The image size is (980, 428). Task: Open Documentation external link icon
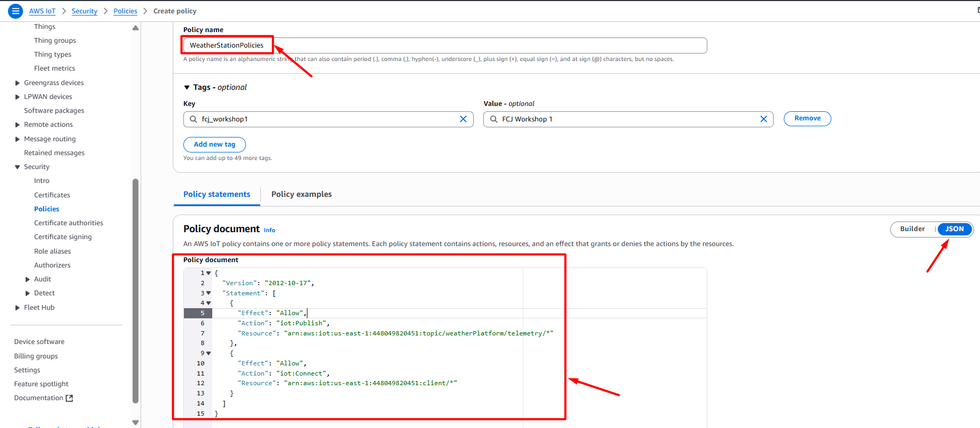click(x=69, y=398)
